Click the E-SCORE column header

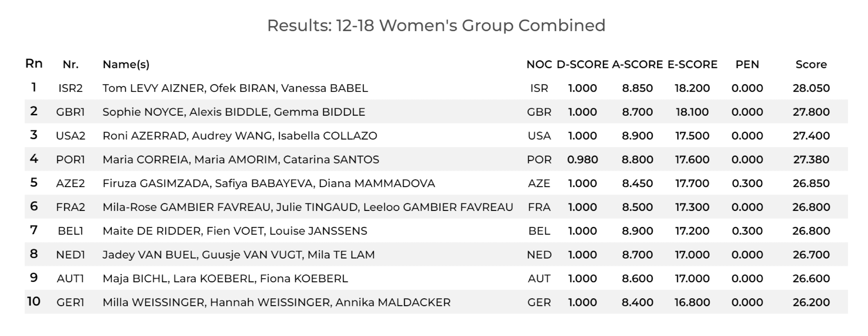692,64
